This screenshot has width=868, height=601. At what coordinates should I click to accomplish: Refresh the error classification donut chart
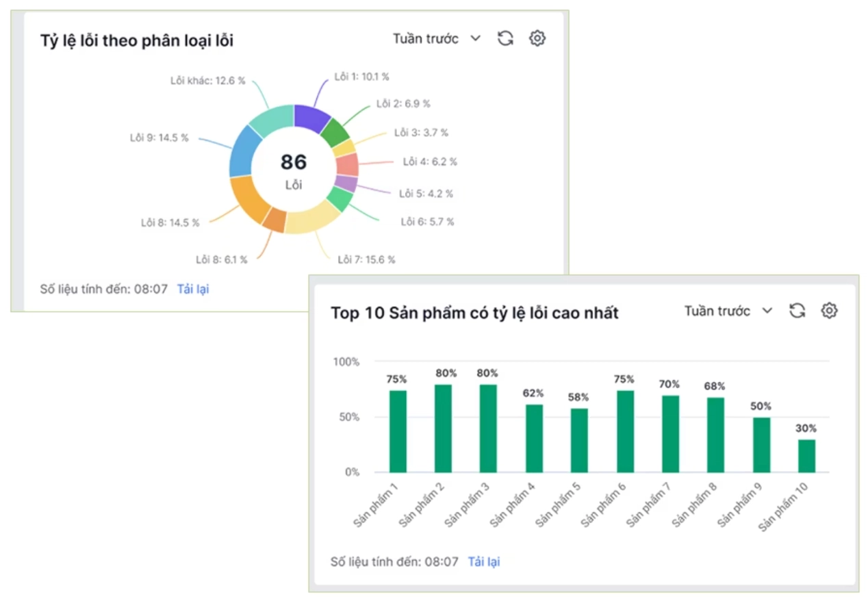[x=505, y=38]
